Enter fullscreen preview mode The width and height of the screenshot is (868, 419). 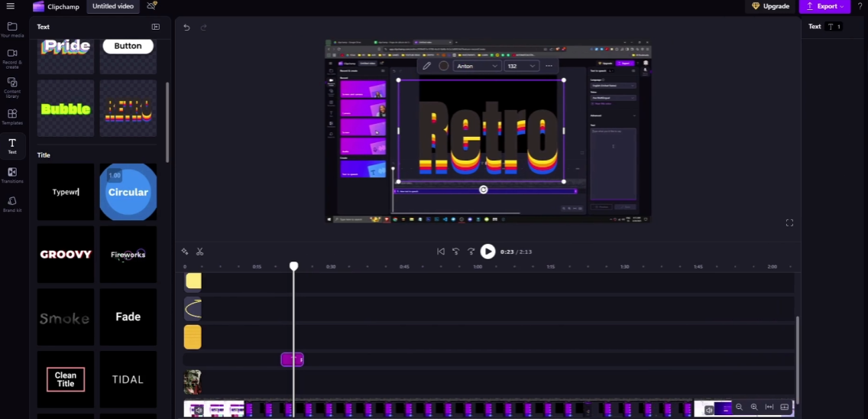click(789, 222)
